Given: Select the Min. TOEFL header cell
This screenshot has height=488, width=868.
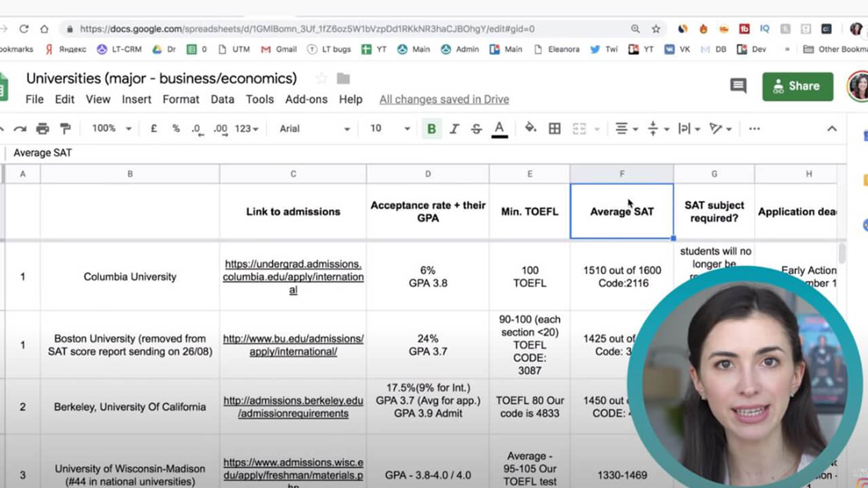Looking at the screenshot, I should (x=530, y=211).
